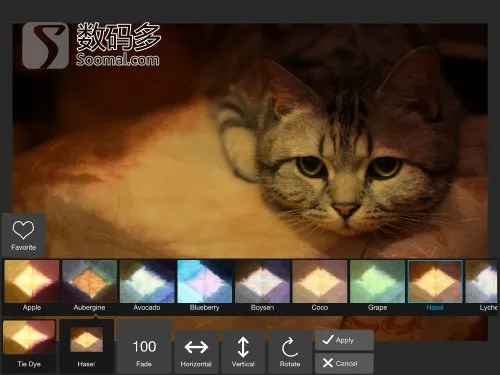Tap the Favorite heart icon
The width and height of the screenshot is (500, 375).
click(x=23, y=235)
